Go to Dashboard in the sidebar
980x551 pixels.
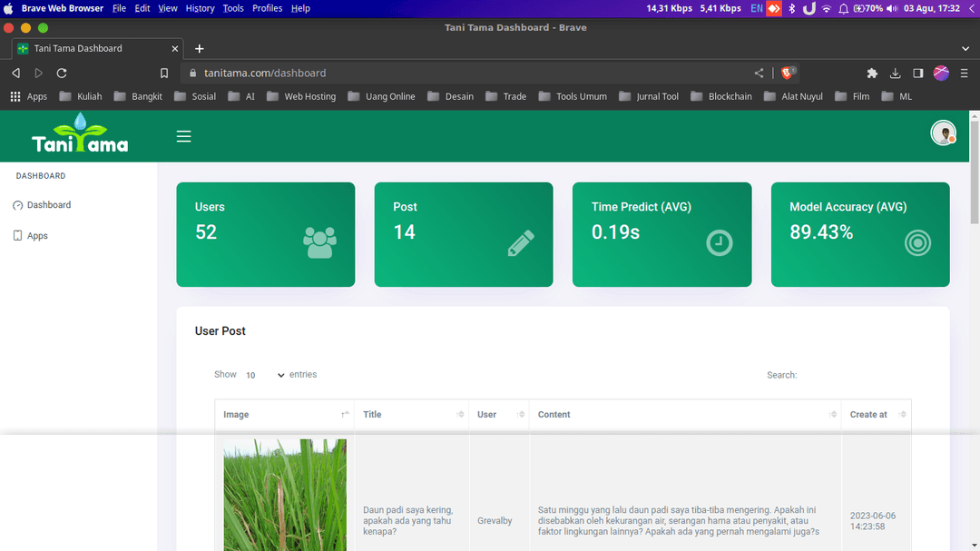(48, 205)
